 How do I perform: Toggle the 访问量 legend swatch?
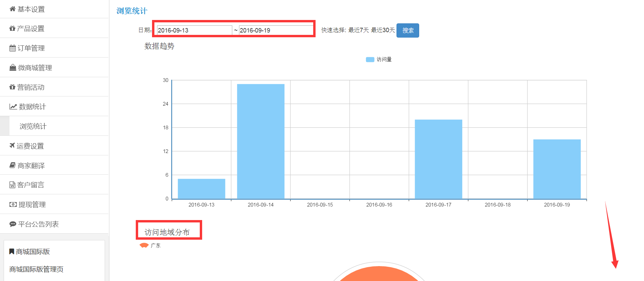click(x=370, y=60)
